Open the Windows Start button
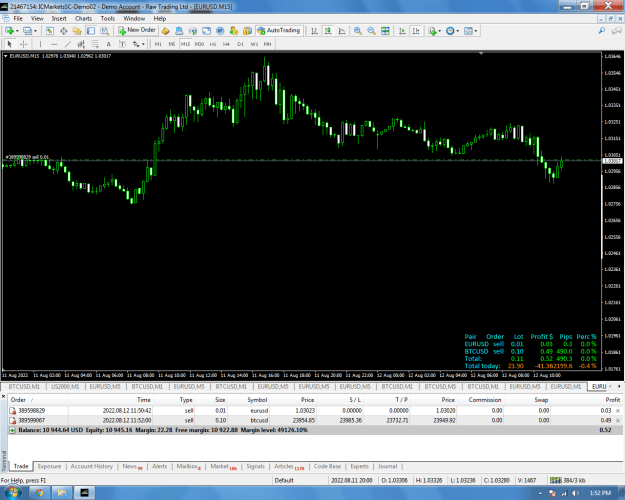Image resolution: width=625 pixels, height=500 pixels. click(x=12, y=493)
